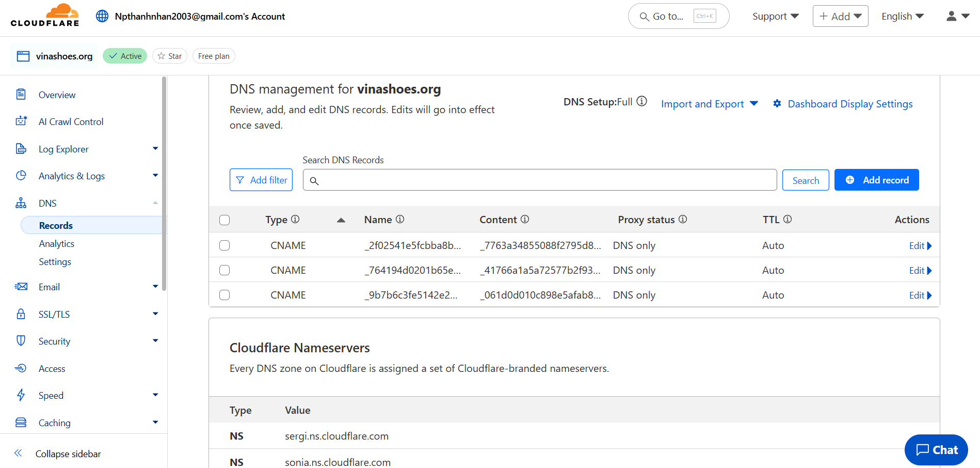Select the Email sidebar icon
The height and width of the screenshot is (468, 980).
point(21,286)
